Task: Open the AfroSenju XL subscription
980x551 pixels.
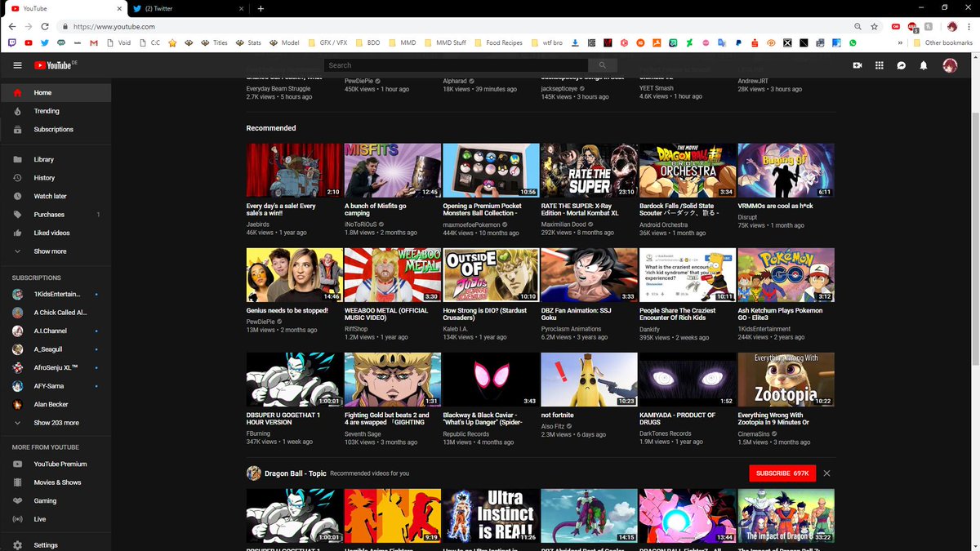Action: point(55,367)
